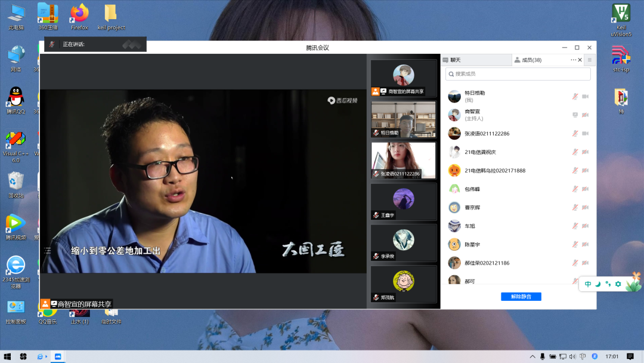Click 陈星宇's camera-off icon

click(586, 244)
